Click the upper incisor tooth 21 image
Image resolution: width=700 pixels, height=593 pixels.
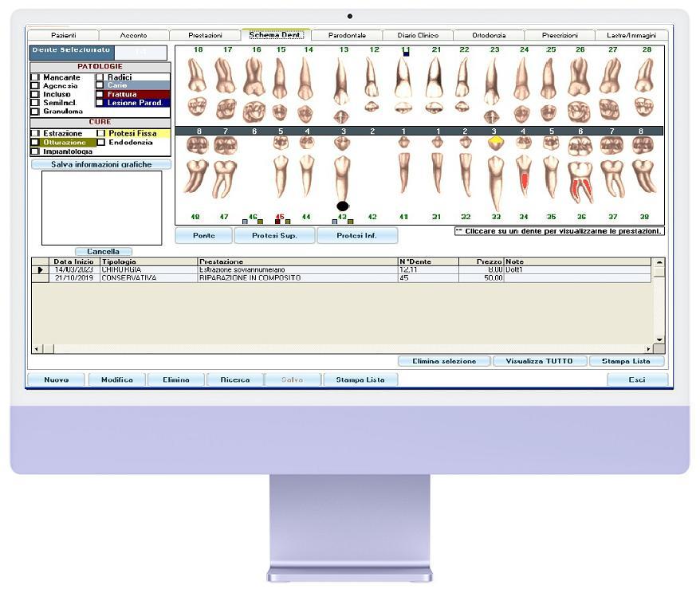pos(434,85)
